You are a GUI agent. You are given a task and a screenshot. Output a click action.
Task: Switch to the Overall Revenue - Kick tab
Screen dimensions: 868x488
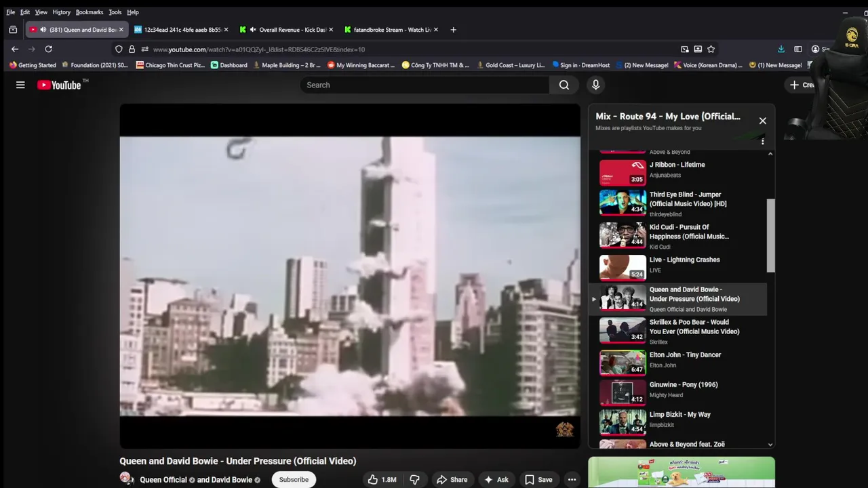pyautogui.click(x=287, y=30)
